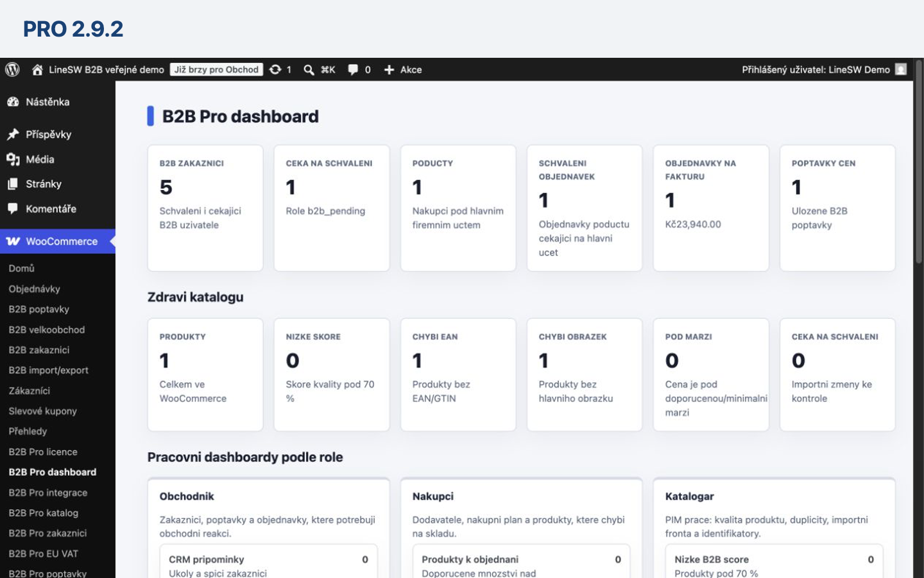The image size is (924, 578).
Task: Open Přehledy submenu
Action: pyautogui.click(x=28, y=431)
